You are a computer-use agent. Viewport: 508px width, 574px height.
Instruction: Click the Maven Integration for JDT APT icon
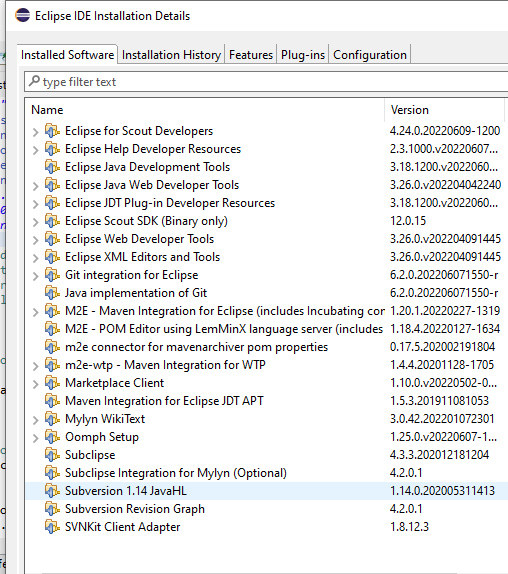click(x=52, y=400)
